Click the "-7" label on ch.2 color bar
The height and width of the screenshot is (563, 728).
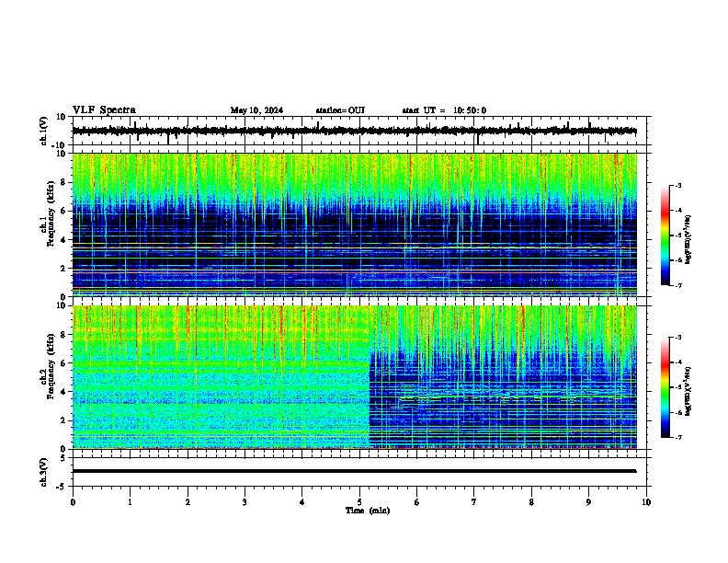click(x=678, y=437)
